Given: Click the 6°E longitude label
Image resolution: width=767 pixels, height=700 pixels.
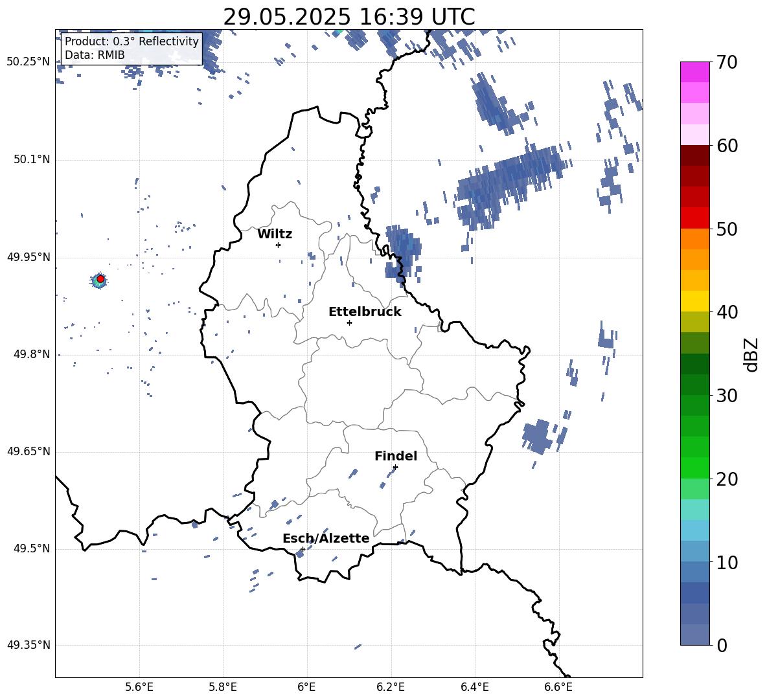Looking at the screenshot, I should point(306,687).
